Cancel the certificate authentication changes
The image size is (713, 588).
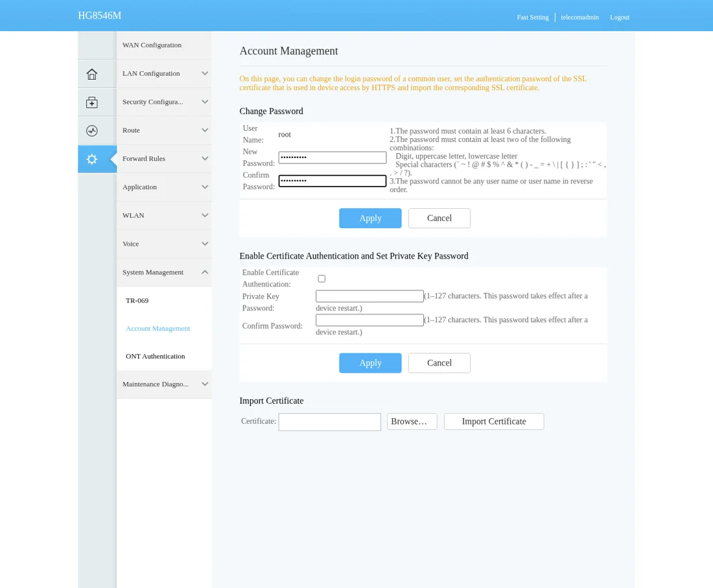coord(439,363)
